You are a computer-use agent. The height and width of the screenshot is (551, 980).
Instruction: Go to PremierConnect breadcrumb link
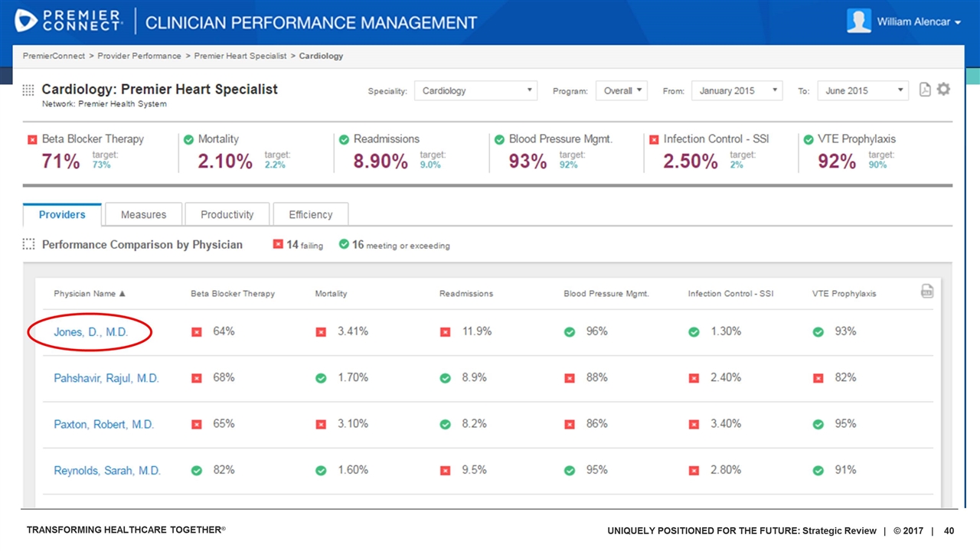pyautogui.click(x=53, y=56)
